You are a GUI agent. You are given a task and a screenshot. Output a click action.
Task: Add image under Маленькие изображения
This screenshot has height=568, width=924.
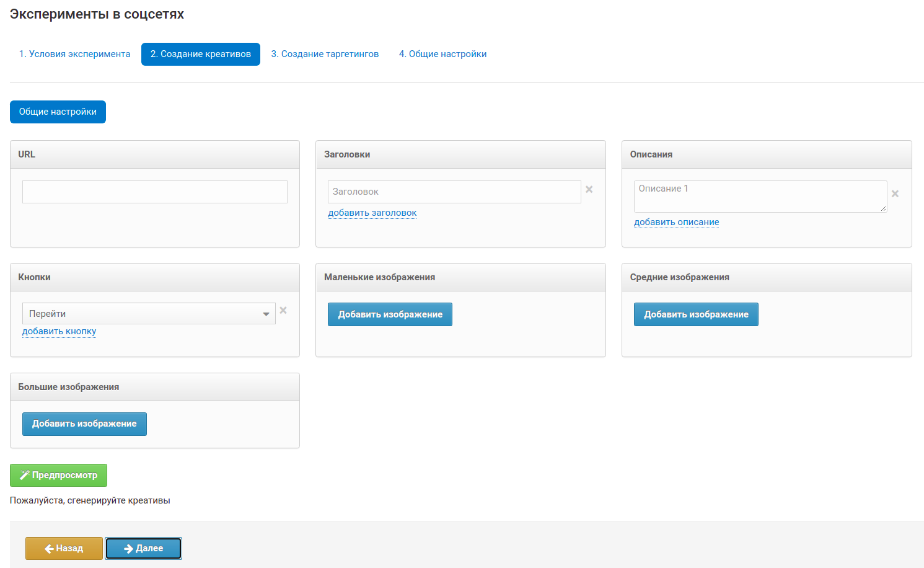tap(390, 314)
